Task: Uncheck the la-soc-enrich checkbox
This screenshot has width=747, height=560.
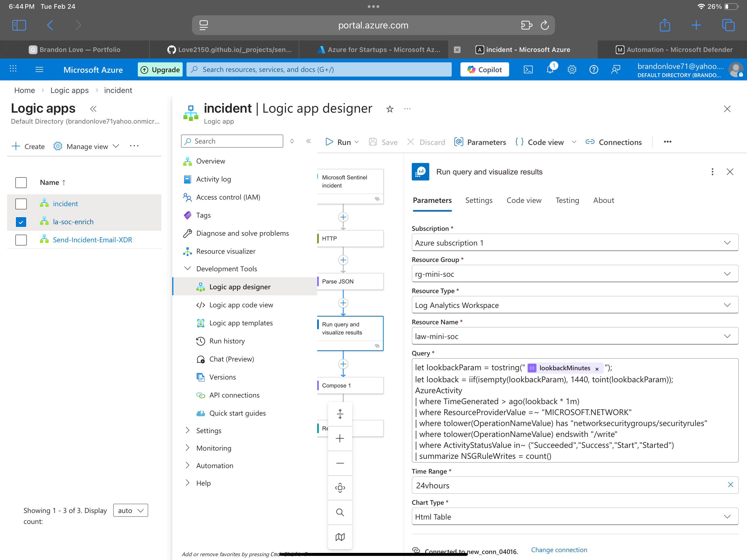Action: pos(21,222)
